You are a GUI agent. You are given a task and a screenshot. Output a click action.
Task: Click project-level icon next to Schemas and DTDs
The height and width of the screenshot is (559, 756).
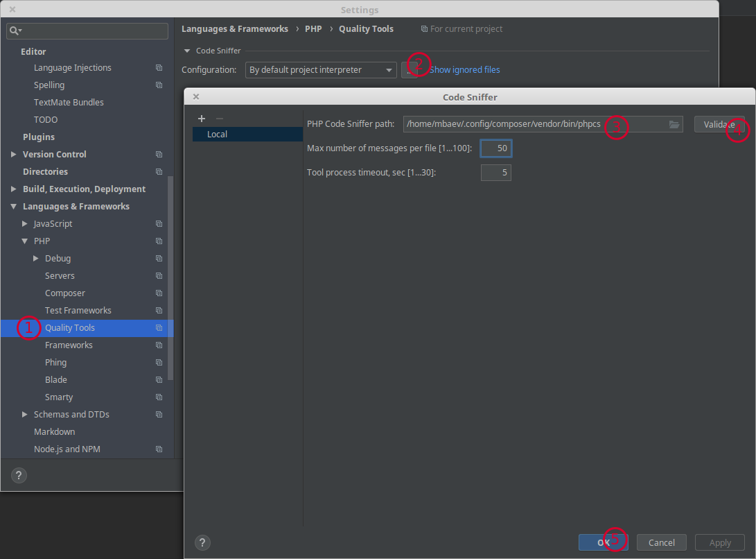[x=159, y=415]
